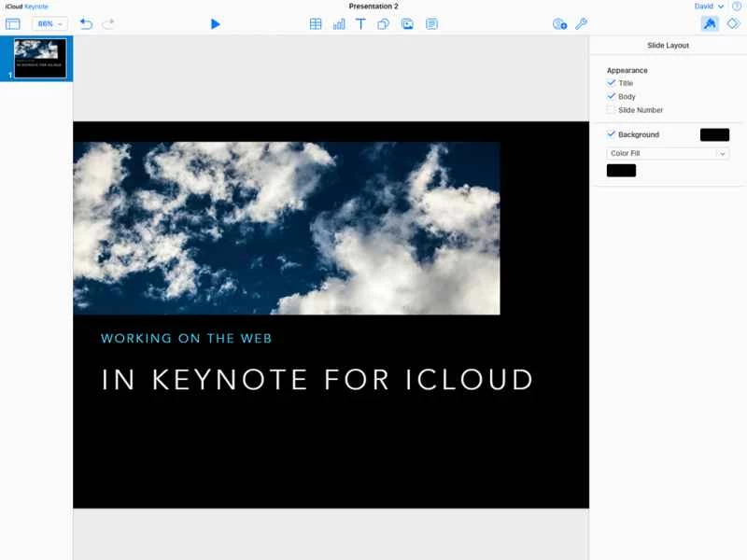Open the Format paintbrush panel
Screen dimensions: 747x560
pos(710,23)
